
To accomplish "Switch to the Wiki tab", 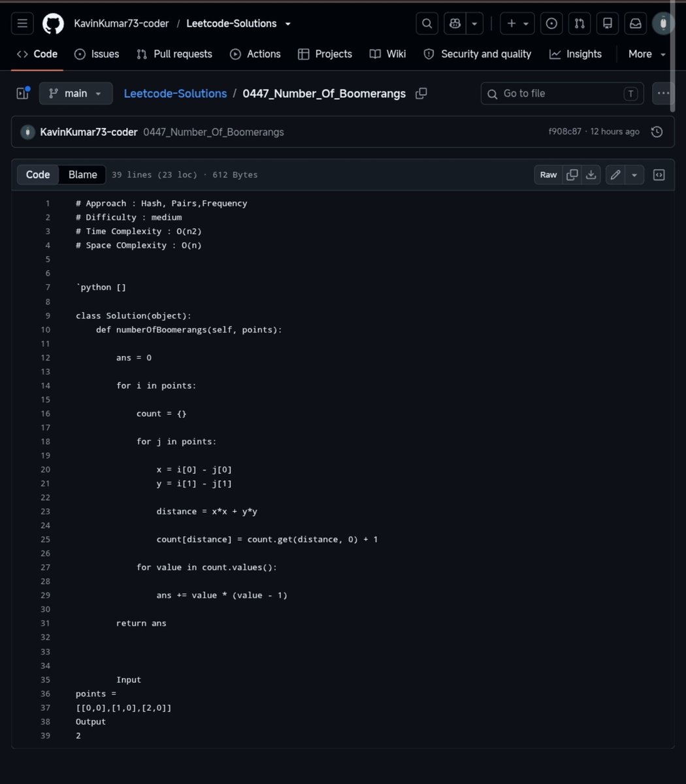I will pos(387,54).
